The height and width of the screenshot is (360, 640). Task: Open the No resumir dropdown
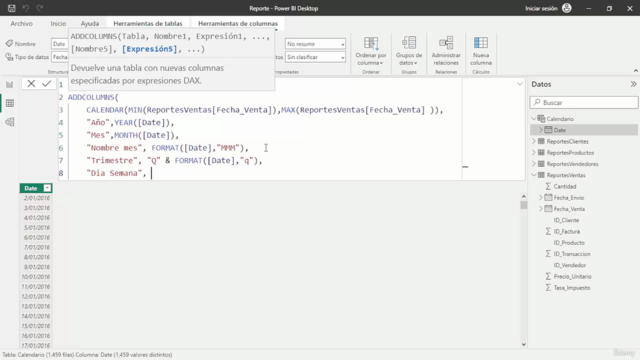(x=315, y=44)
